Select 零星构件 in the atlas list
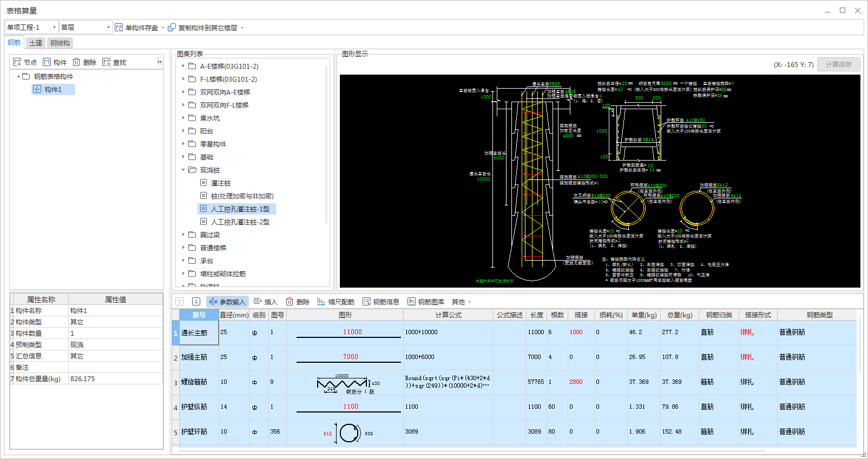Screen dimensions: 868x459 click(213, 144)
